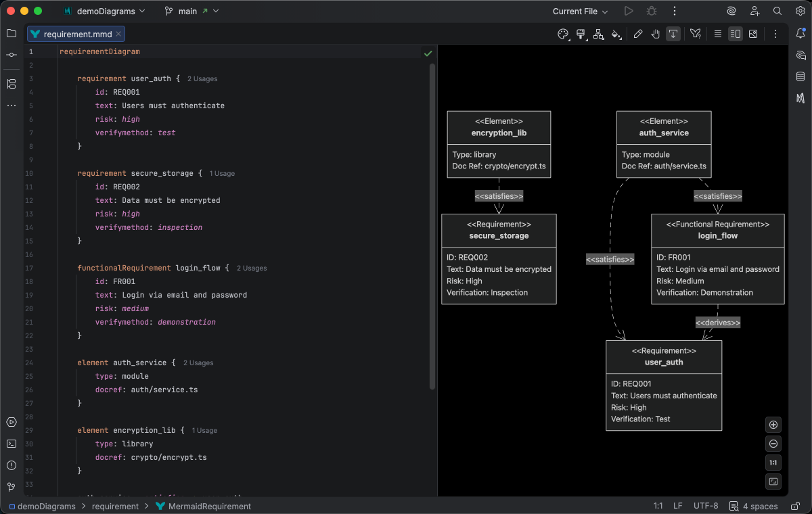
Task: Open the diagram layout dropdown
Action: pos(599,34)
